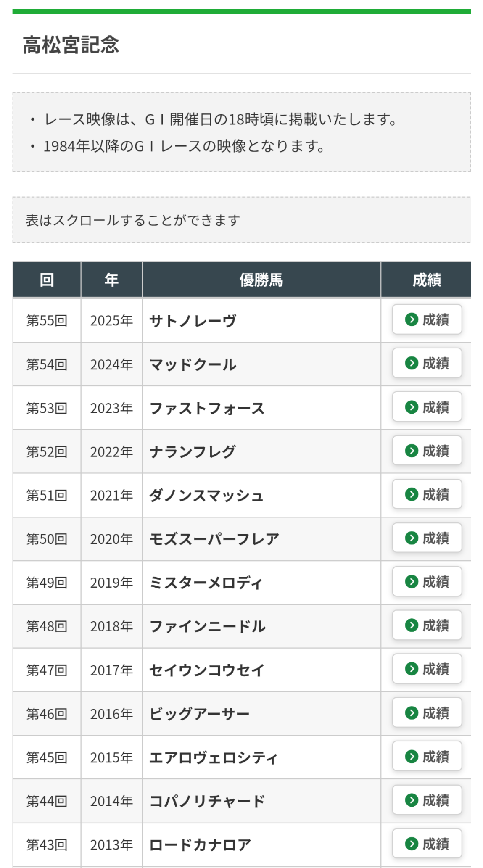Click the 回 column header
The width and height of the screenshot is (483, 868).
(47, 280)
